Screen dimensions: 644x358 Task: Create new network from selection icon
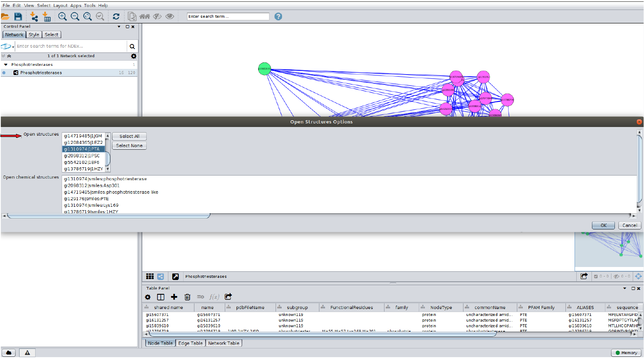pos(132,16)
